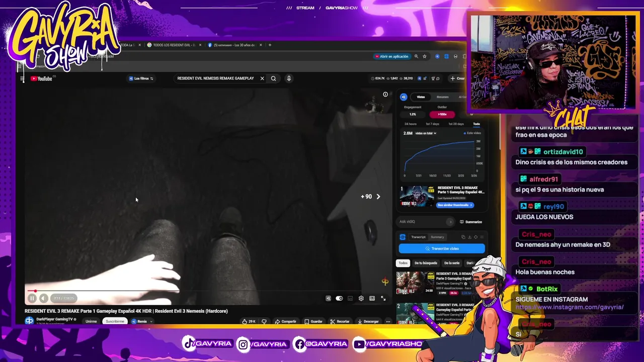Screen dimensions: 644x362
Task: Open the YouTube hamburger menu
Action: coord(22,78)
